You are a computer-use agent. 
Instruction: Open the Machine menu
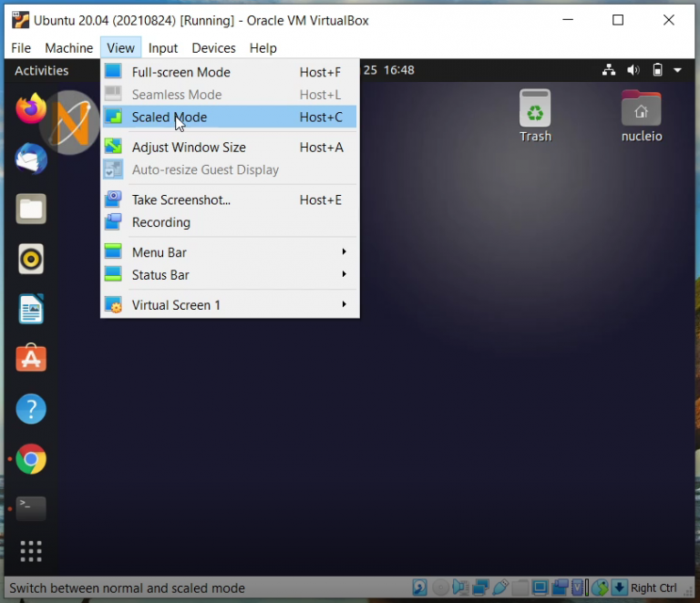point(69,48)
